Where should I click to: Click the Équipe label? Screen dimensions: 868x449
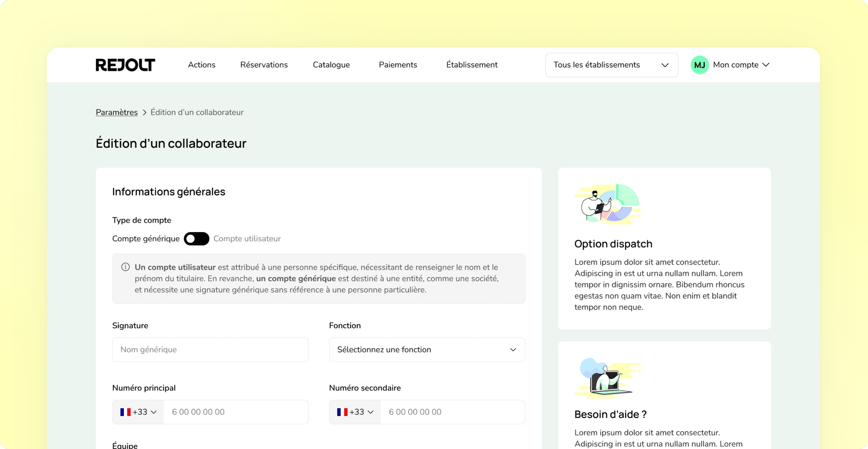click(x=125, y=445)
